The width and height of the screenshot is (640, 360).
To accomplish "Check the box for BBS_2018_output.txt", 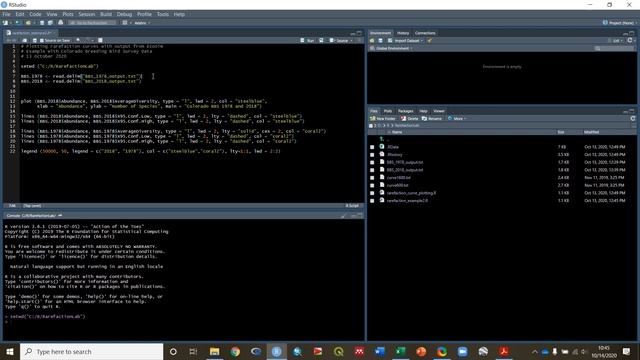I will [x=372, y=170].
